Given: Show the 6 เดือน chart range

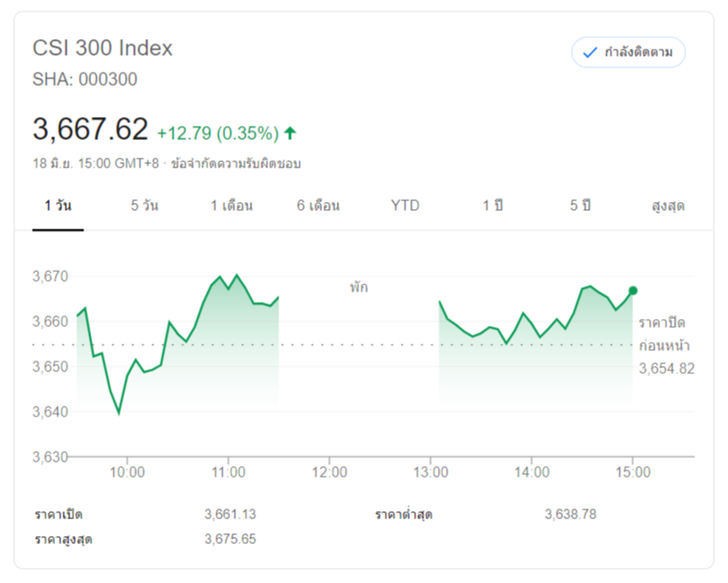Looking at the screenshot, I should [318, 206].
